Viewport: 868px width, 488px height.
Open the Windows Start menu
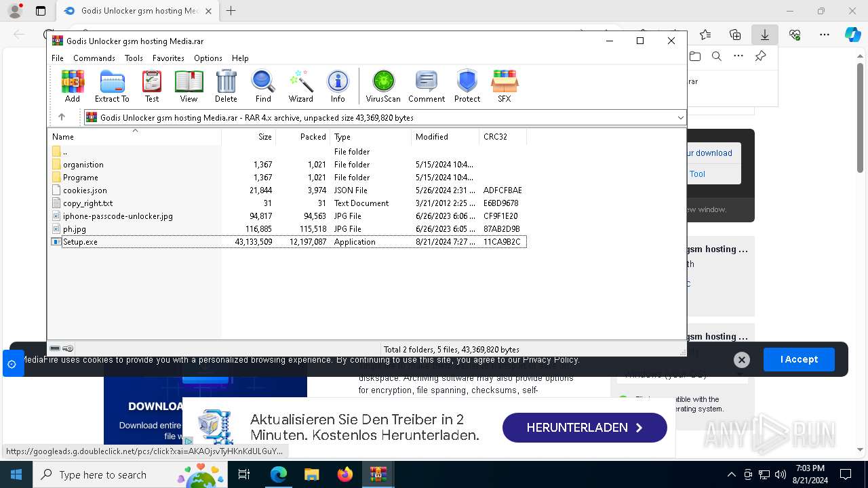(x=16, y=474)
